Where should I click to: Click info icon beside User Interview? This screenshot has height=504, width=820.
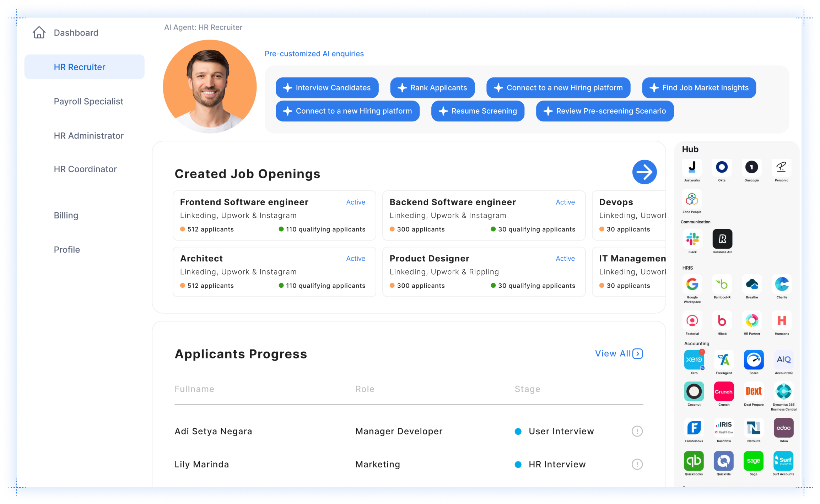pyautogui.click(x=637, y=431)
